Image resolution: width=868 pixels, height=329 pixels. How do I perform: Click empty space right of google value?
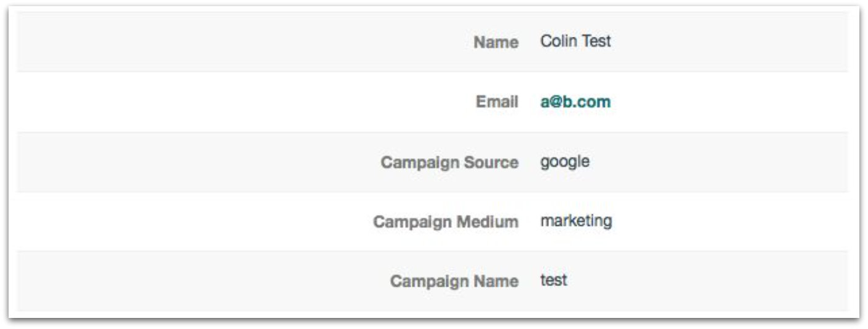click(707, 162)
